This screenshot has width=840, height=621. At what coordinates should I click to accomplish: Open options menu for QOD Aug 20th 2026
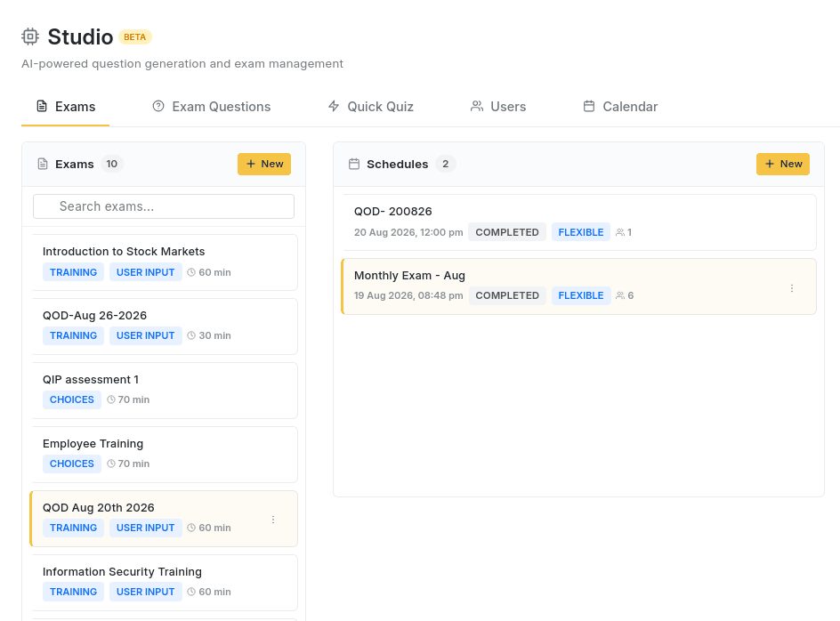[273, 520]
